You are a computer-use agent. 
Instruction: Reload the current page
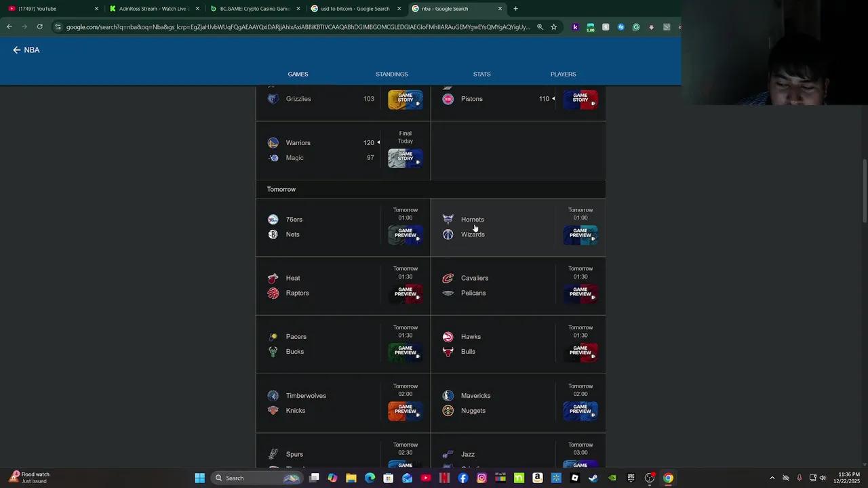tap(40, 27)
